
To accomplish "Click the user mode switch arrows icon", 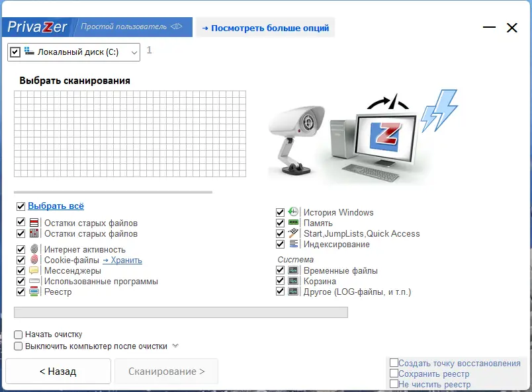I will click(177, 26).
